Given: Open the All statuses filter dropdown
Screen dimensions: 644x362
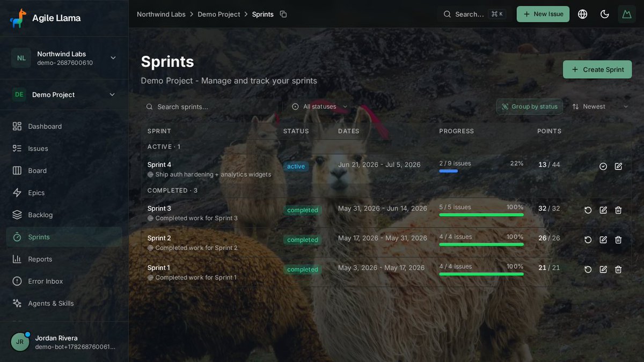Looking at the screenshot, I should point(320,107).
